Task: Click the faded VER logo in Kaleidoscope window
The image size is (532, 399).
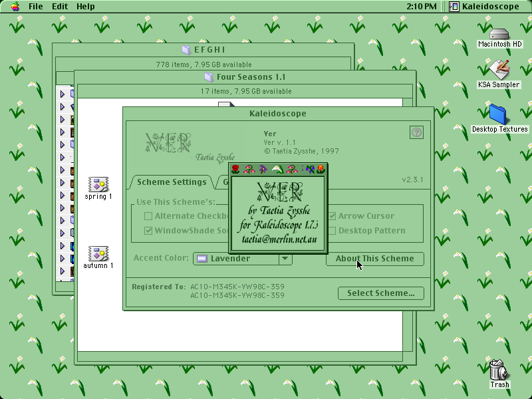Action: (x=169, y=142)
